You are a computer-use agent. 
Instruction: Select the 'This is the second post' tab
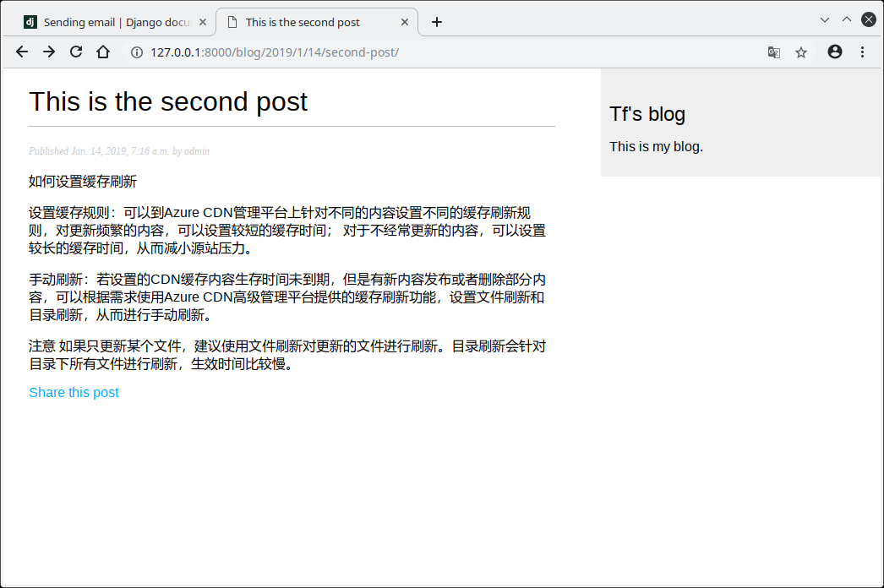pos(303,22)
